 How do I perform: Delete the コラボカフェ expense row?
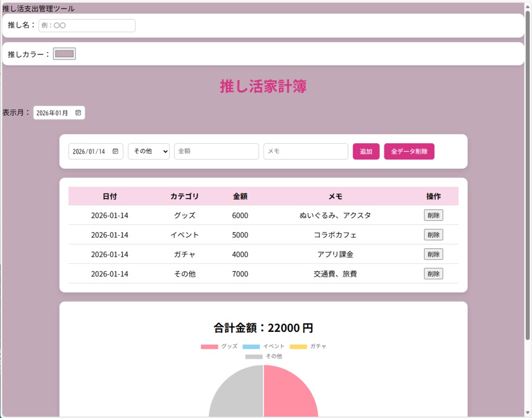[433, 235]
